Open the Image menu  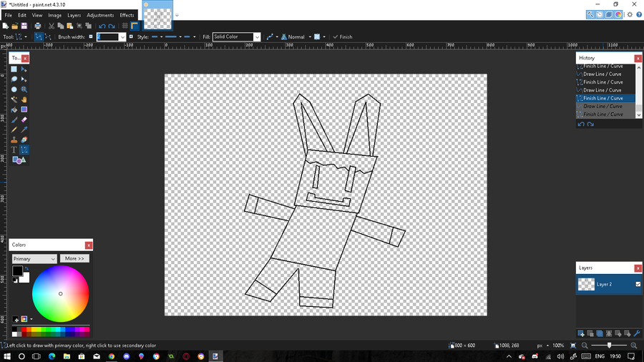coord(54,15)
